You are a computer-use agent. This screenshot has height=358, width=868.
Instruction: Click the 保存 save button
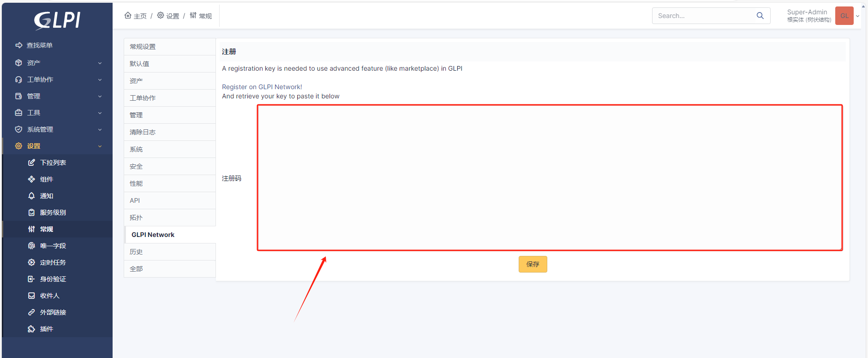click(533, 264)
